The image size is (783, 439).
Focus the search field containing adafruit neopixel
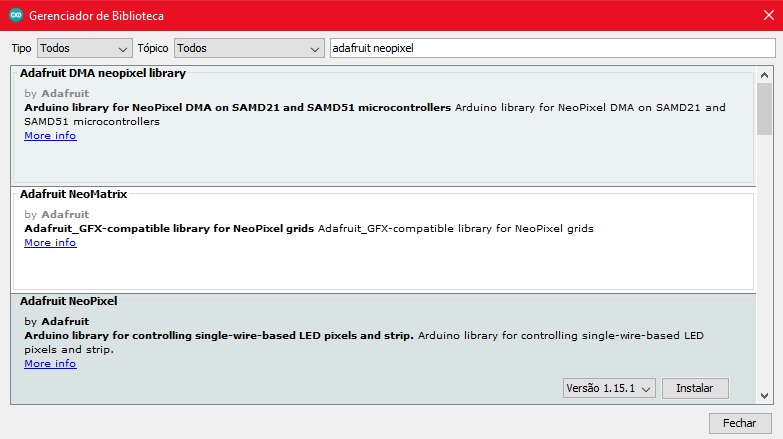(550, 48)
